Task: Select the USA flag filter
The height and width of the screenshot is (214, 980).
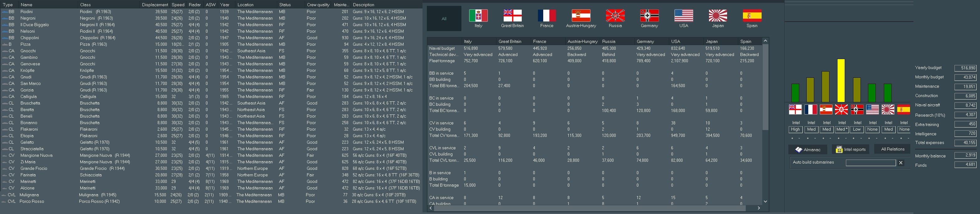Action: click(684, 16)
